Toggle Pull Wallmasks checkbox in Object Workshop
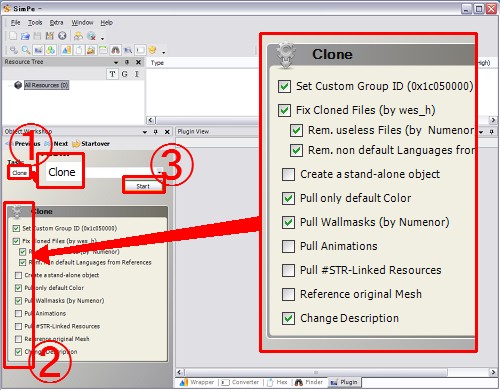500x390 pixels. tap(18, 301)
